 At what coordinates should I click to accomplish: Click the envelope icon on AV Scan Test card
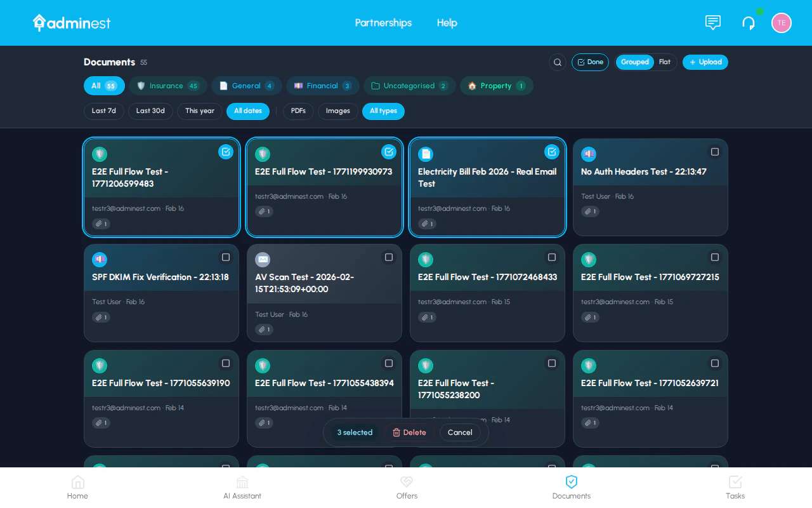(x=263, y=260)
